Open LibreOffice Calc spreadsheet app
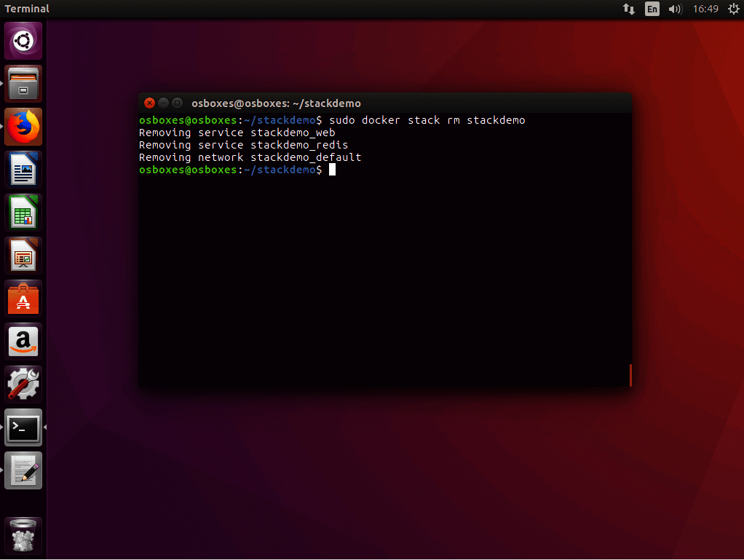The width and height of the screenshot is (744, 560). pyautogui.click(x=23, y=213)
